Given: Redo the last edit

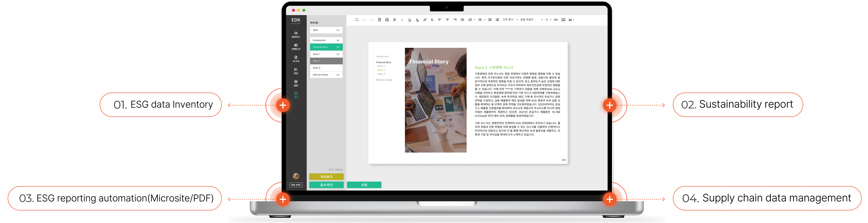Looking at the screenshot, I should click(372, 20).
